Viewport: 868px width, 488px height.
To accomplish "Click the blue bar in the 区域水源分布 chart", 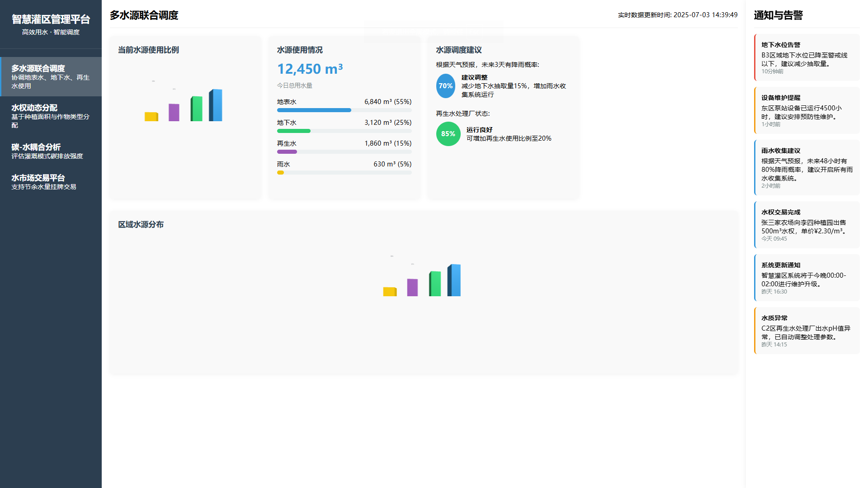I will point(454,280).
